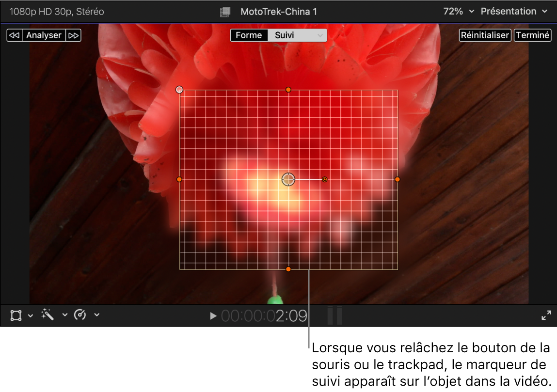The height and width of the screenshot is (392, 557).
Task: Select the Forme segment
Action: coord(249,35)
